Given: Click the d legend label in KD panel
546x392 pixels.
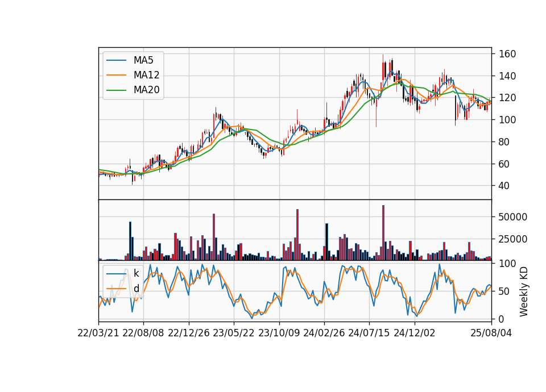Looking at the screenshot, I should pos(136,289).
